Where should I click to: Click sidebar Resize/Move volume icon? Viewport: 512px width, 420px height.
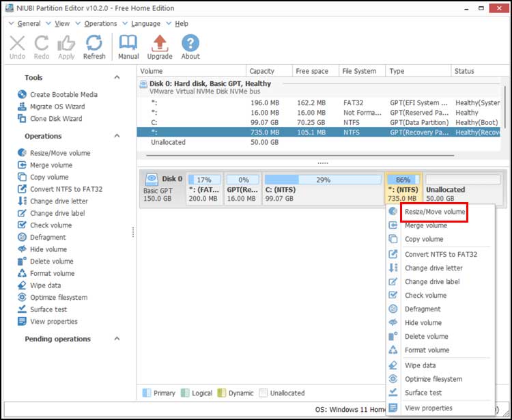coord(22,153)
